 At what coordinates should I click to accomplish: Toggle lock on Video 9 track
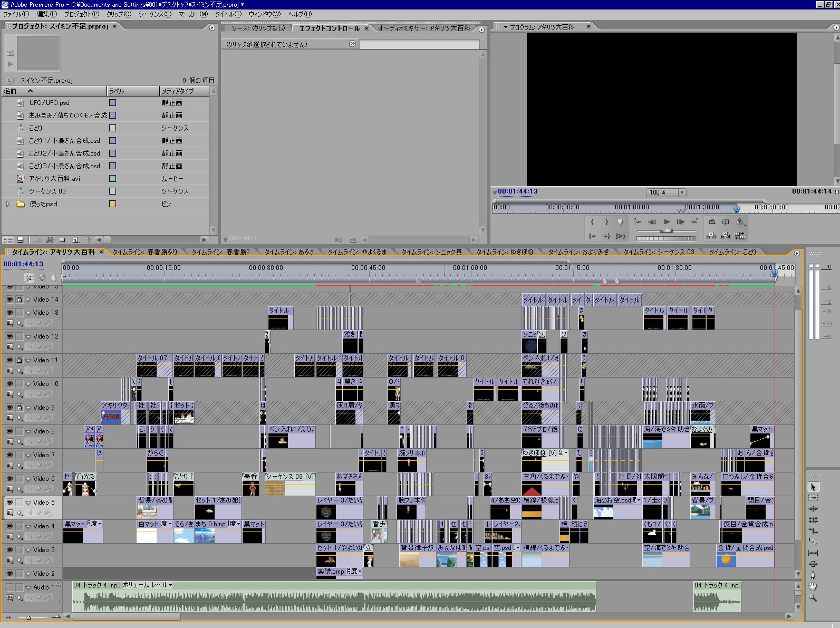[20, 407]
